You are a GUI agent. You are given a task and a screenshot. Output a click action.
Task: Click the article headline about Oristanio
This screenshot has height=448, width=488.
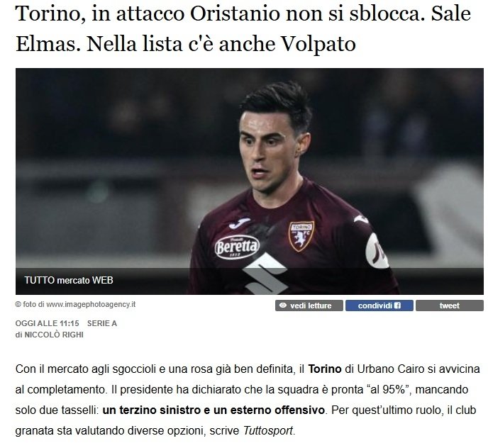243,28
